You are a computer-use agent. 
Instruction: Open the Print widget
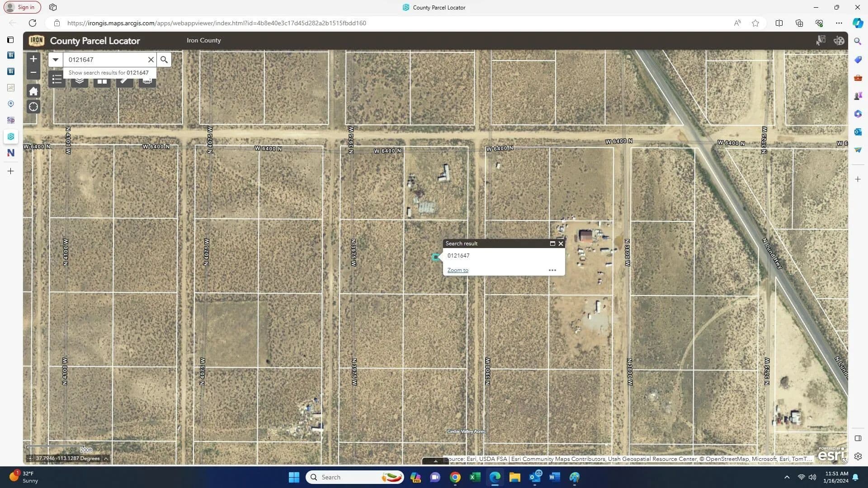point(147,81)
